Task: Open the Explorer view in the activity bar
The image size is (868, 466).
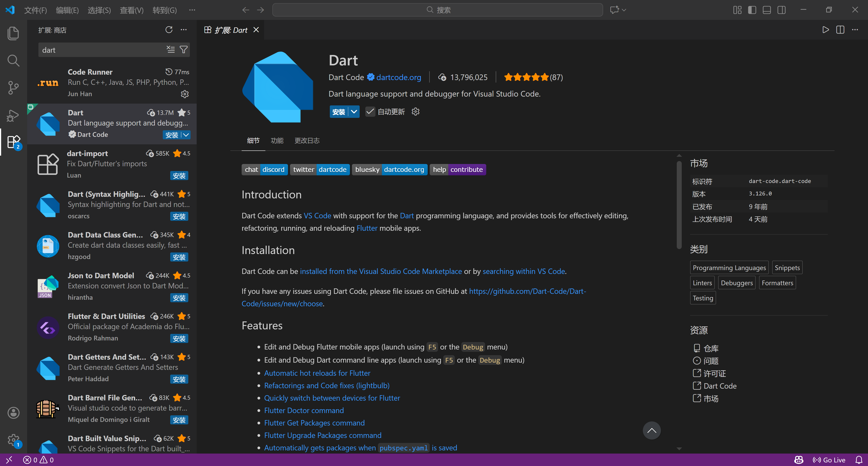Action: coord(13,33)
